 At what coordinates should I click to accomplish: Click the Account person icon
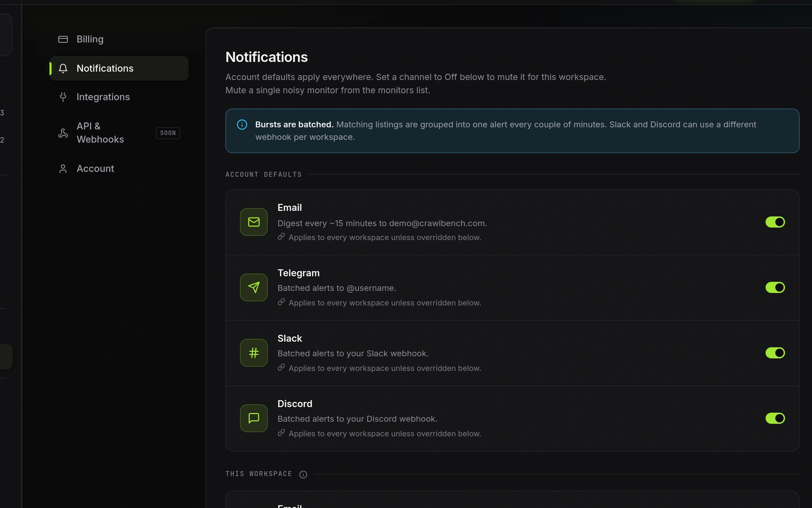tap(63, 169)
